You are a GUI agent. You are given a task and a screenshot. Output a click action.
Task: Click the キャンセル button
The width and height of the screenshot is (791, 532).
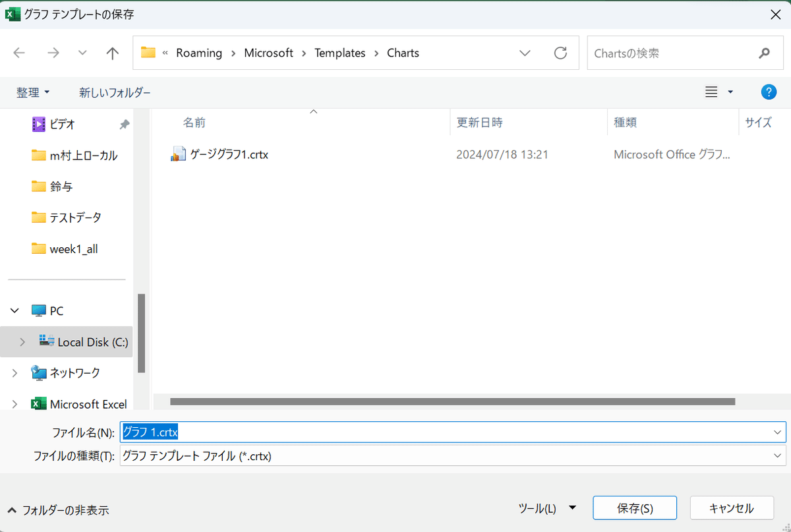pyautogui.click(x=732, y=508)
